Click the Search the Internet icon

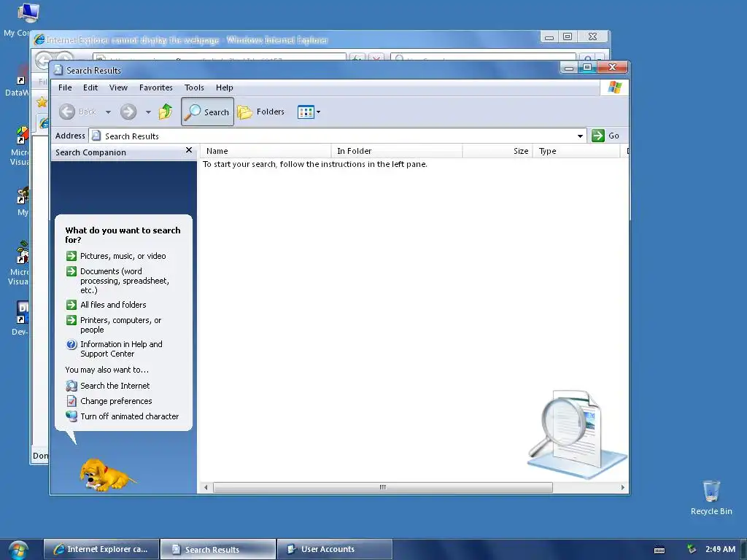pos(71,386)
